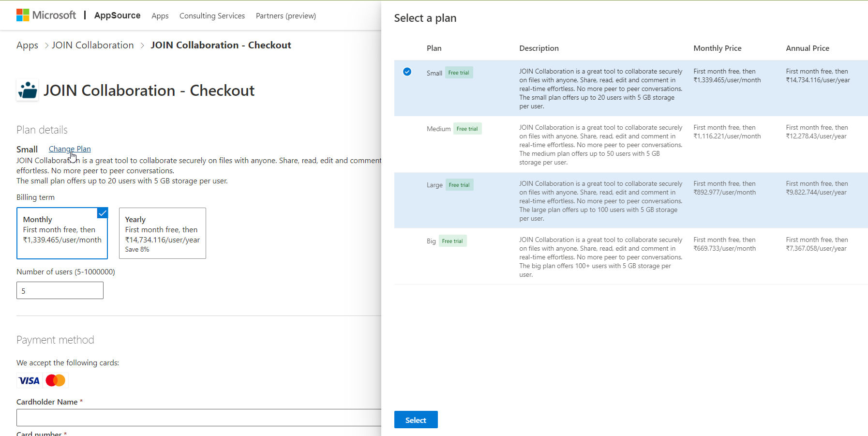Choose the Monthly billing term card
The width and height of the screenshot is (868, 436).
click(x=62, y=233)
